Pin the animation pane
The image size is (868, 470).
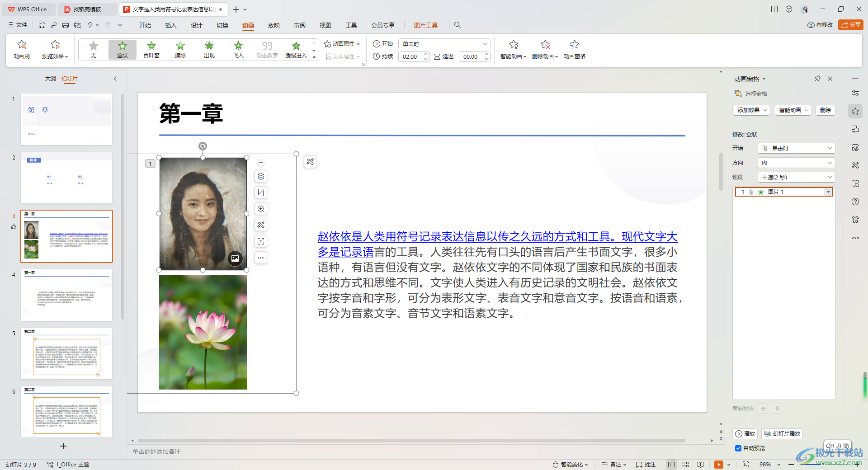(817, 79)
